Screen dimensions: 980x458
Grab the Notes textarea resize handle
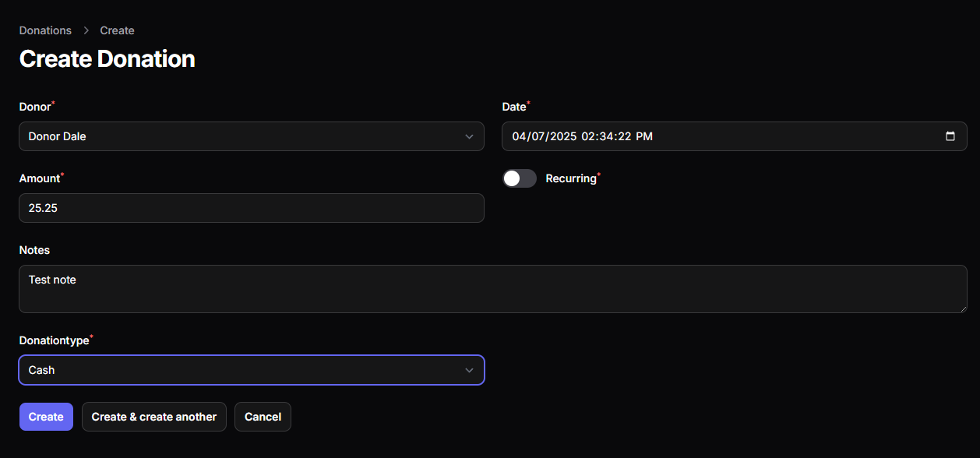pyautogui.click(x=963, y=308)
